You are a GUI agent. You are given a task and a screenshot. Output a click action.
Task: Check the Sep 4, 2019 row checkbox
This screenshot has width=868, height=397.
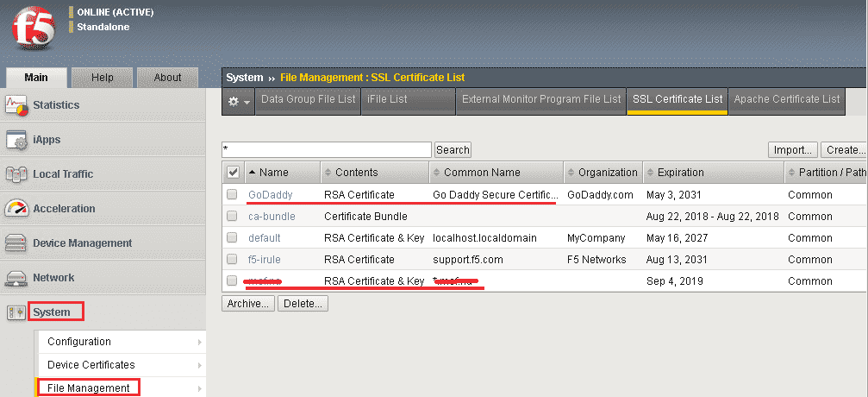232,281
